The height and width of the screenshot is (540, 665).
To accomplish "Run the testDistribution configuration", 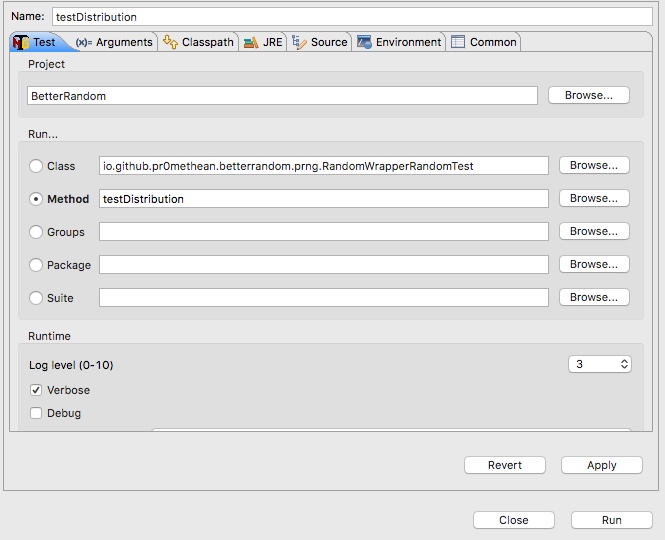I will 612,520.
